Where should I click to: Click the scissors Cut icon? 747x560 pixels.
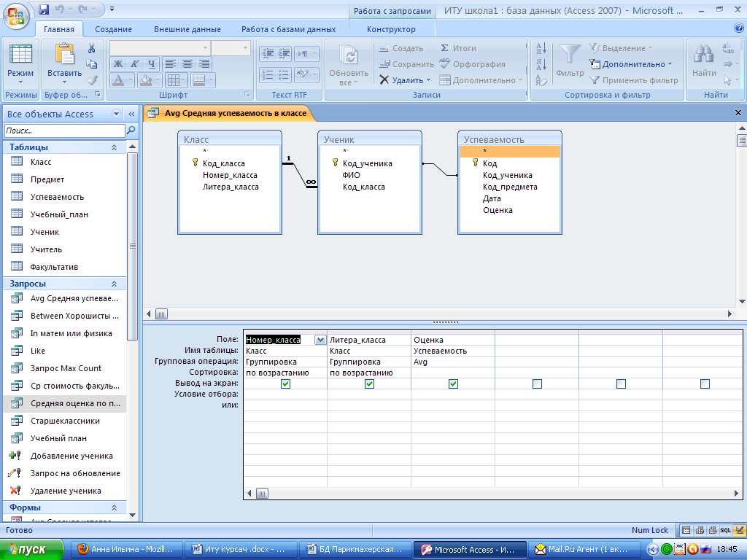91,48
